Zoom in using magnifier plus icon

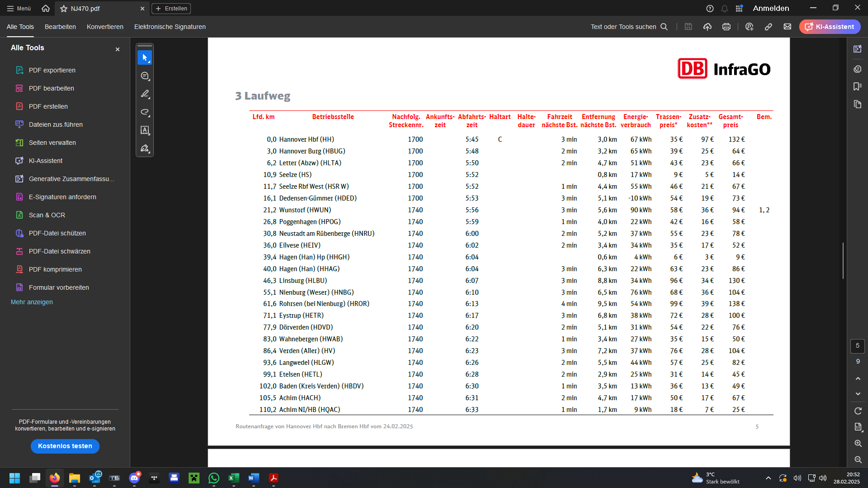858,444
